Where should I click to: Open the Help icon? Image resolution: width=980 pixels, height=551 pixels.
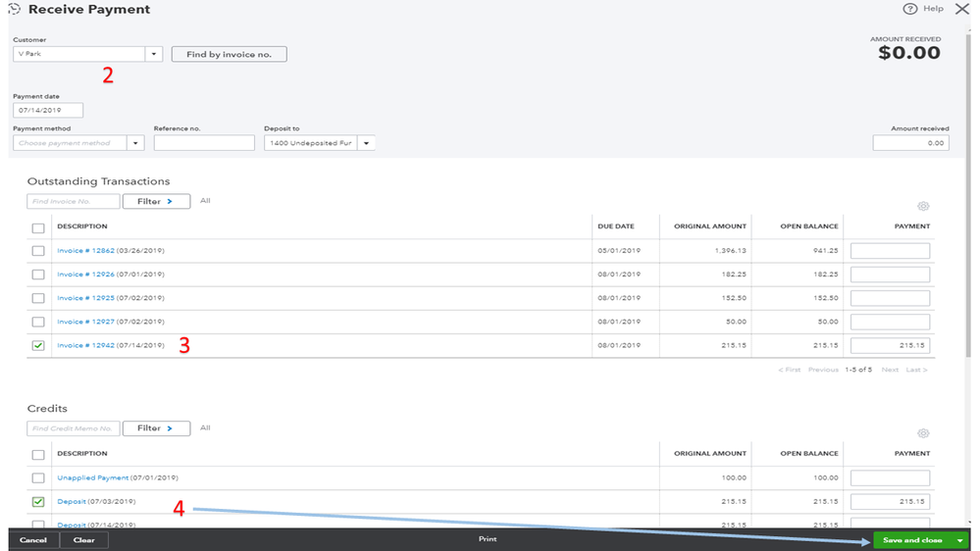point(909,9)
